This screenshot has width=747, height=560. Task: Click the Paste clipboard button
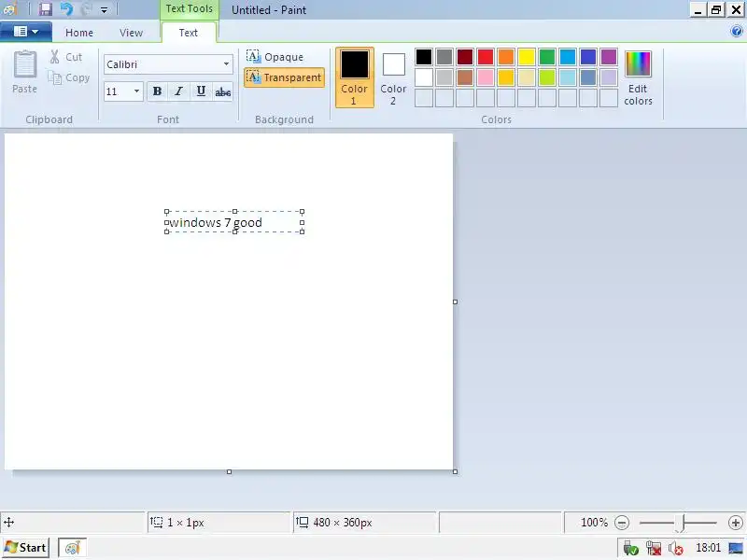(25, 72)
